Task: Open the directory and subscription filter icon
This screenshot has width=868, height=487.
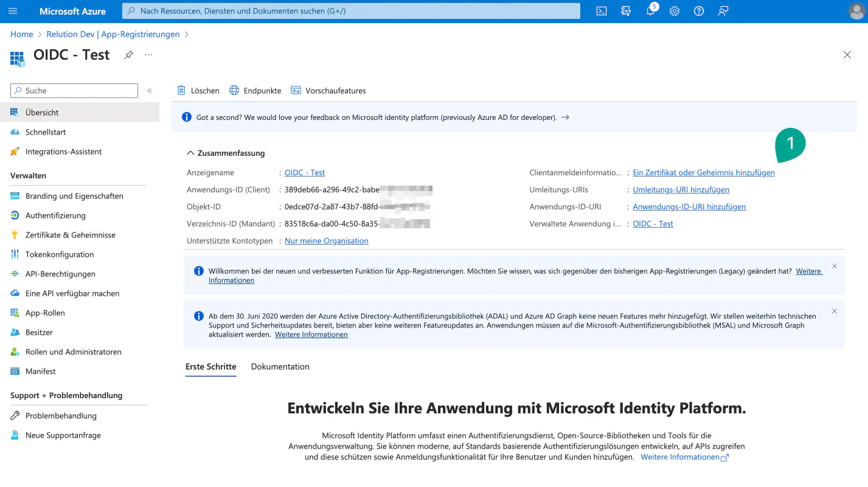Action: pyautogui.click(x=625, y=11)
